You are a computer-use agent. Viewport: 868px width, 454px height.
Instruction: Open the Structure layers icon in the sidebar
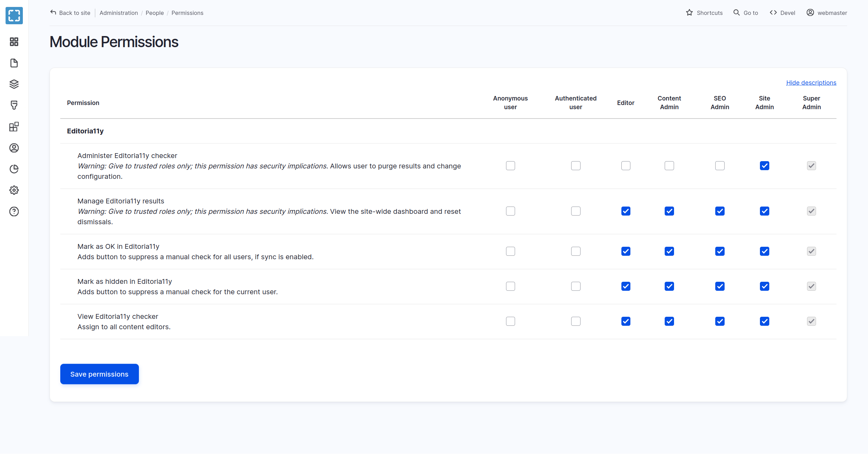(14, 84)
